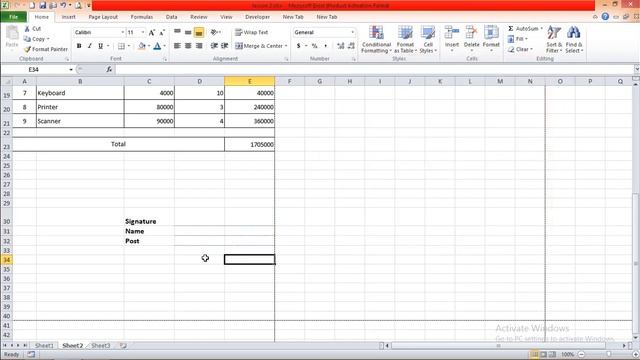Switch to the Insert ribbon tab

click(69, 17)
